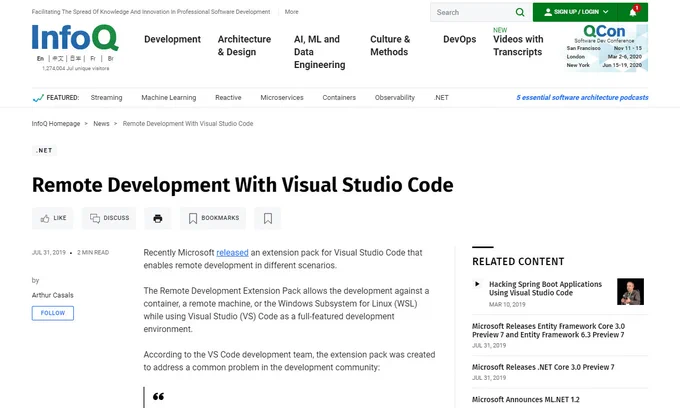Switch language to Fr

click(x=93, y=59)
